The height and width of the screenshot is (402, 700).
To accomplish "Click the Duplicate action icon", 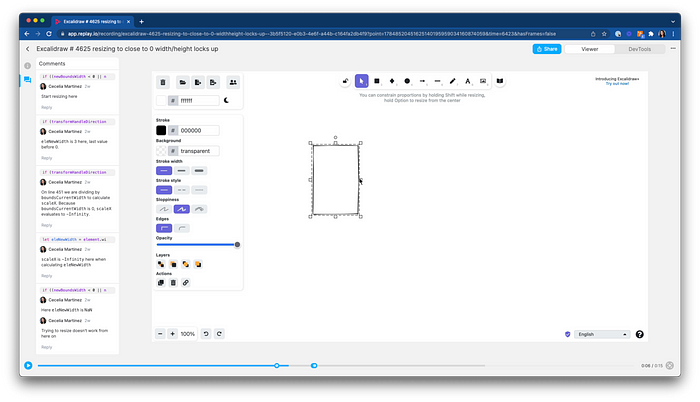I will pyautogui.click(x=161, y=283).
